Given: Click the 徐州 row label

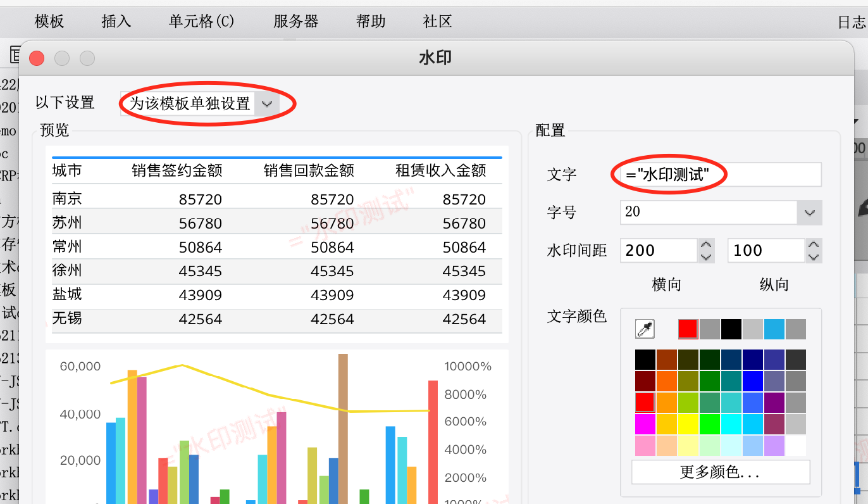Looking at the screenshot, I should tap(67, 271).
